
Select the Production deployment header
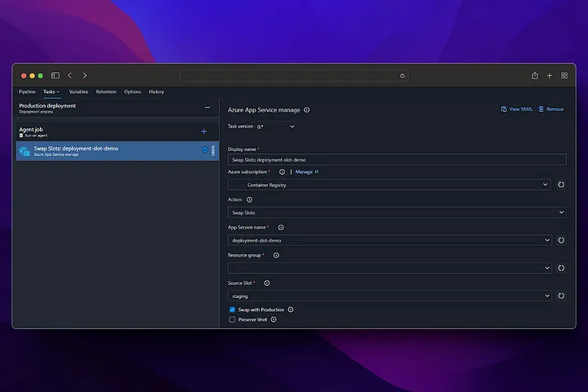[117, 109]
